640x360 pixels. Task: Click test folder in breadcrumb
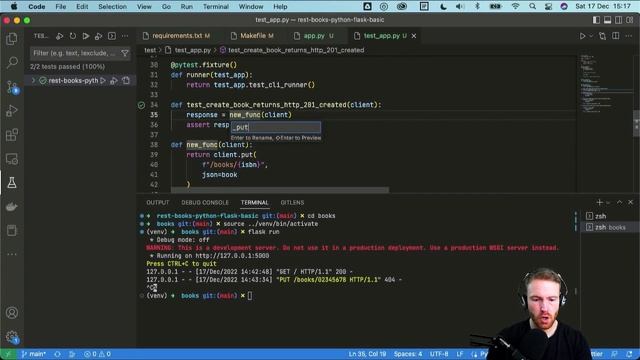tap(150, 50)
